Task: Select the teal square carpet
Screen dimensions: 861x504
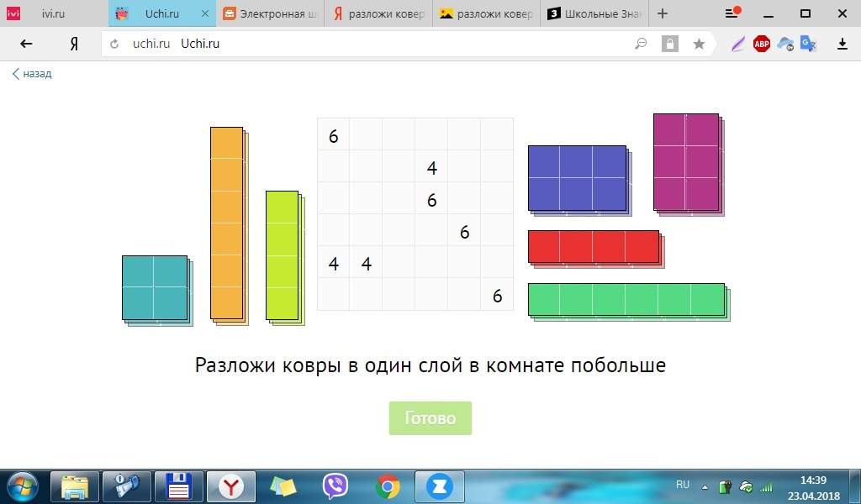Action: click(x=154, y=287)
